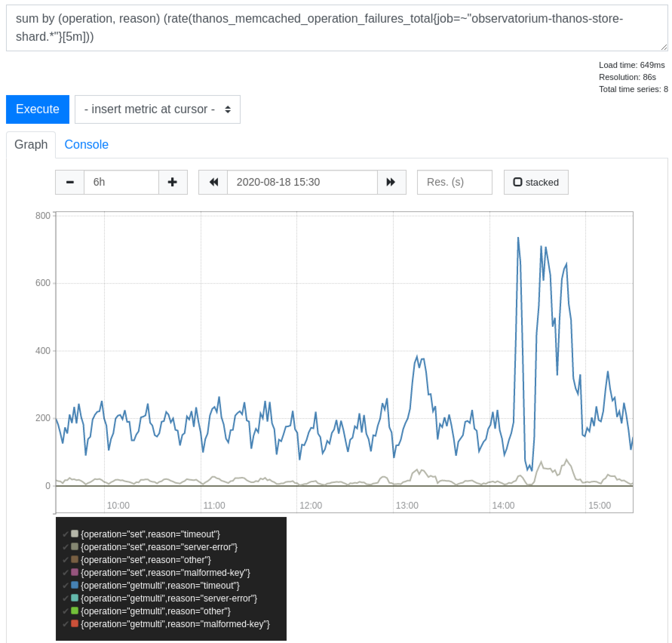Viewport: 672px width, 643px height.
Task: Decrease the graph time range with the minus button
Action: 69,182
